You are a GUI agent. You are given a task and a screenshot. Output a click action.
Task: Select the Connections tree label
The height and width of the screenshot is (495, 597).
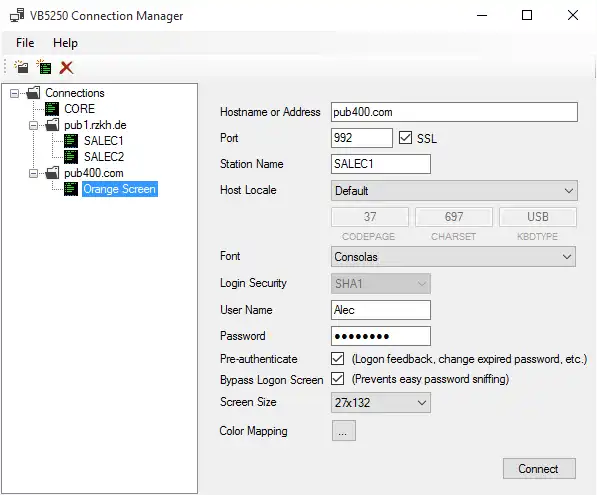coord(75,93)
